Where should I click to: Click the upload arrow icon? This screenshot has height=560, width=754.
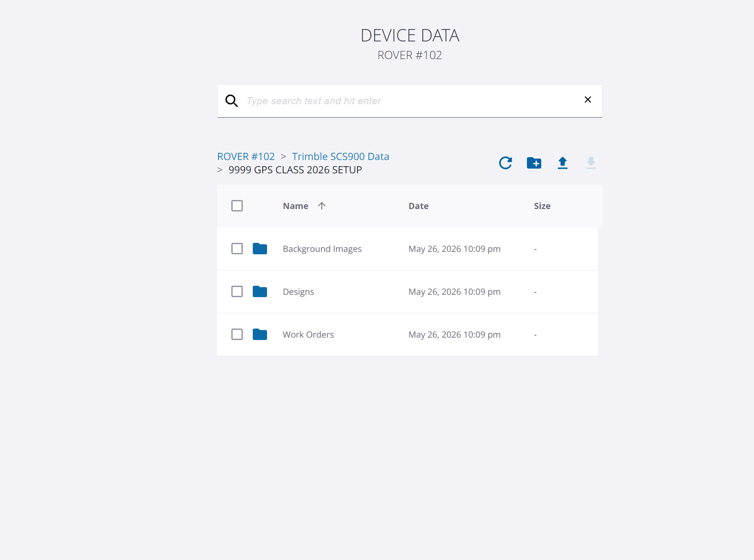(563, 163)
